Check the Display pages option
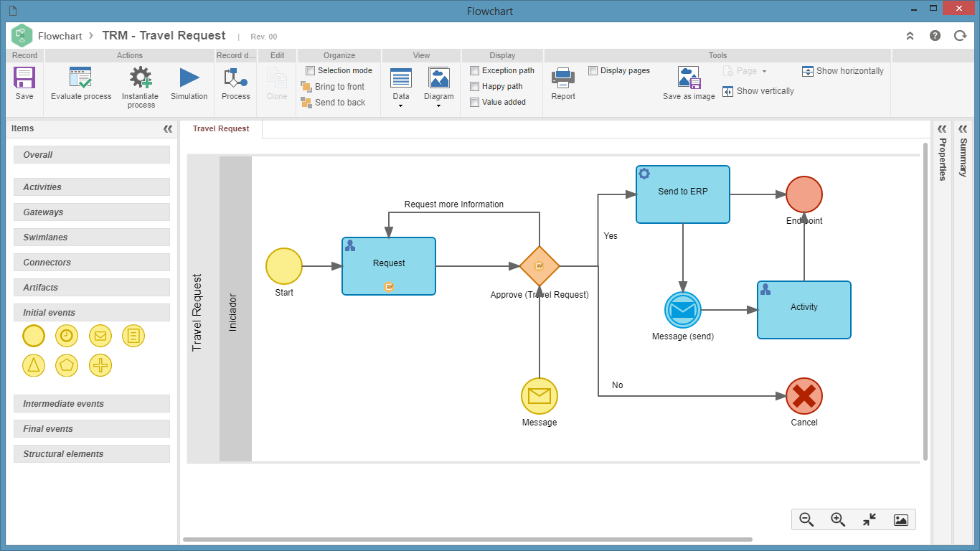Screen dimensions: 980x551 click(593, 70)
